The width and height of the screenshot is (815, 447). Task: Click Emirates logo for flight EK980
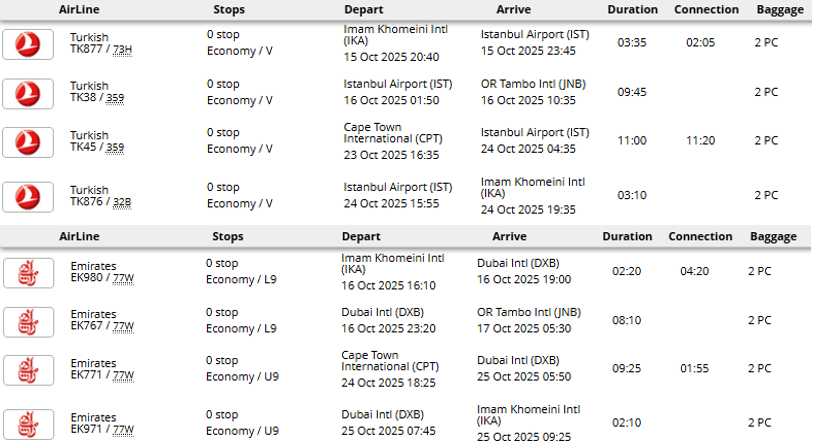pyautogui.click(x=27, y=272)
